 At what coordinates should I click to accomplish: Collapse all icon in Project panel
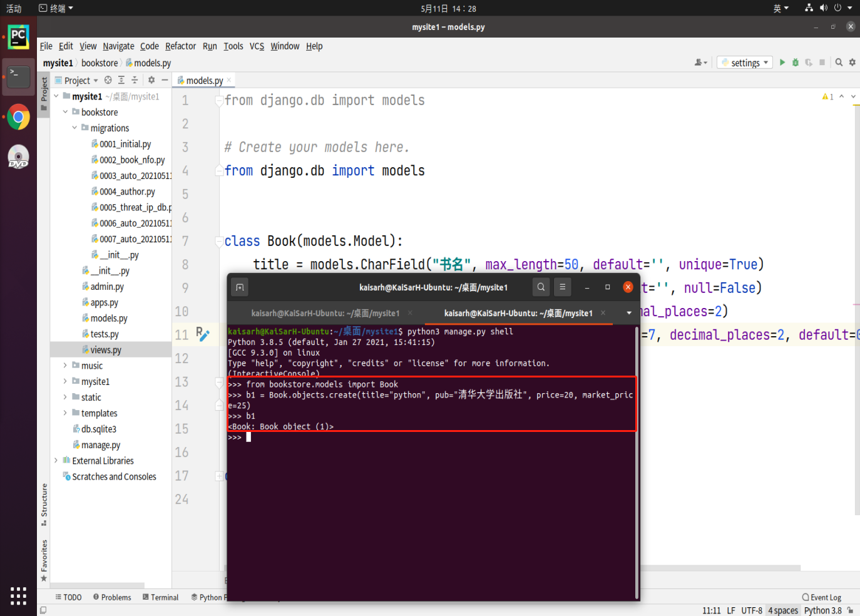134,80
